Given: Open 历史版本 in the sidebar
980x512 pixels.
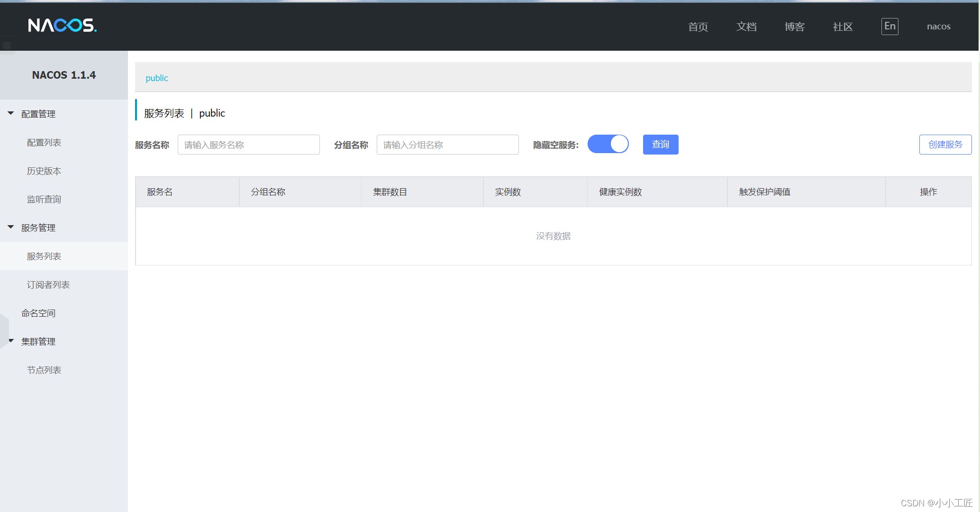Looking at the screenshot, I should pyautogui.click(x=44, y=171).
